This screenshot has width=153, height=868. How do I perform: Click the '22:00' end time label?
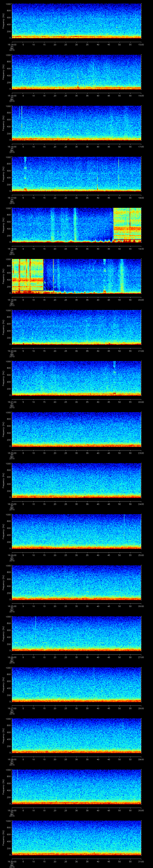(141, 402)
